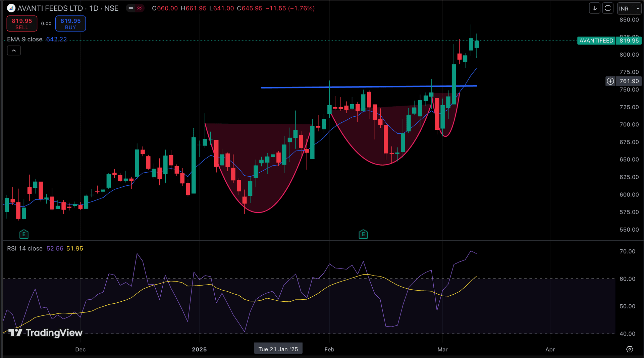This screenshot has height=358, width=644.
Task: Click the 819.95 BUY button
Action: (x=70, y=23)
